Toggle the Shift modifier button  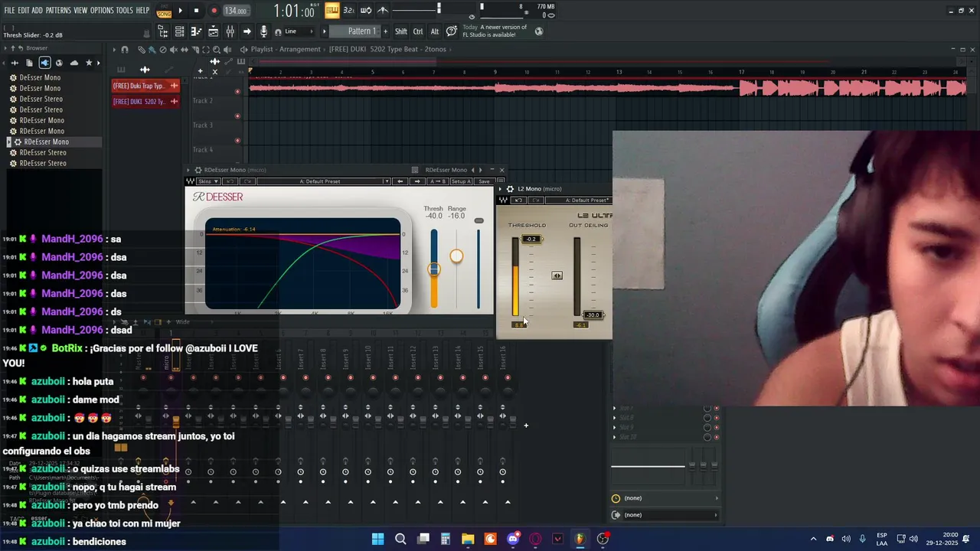400,31
